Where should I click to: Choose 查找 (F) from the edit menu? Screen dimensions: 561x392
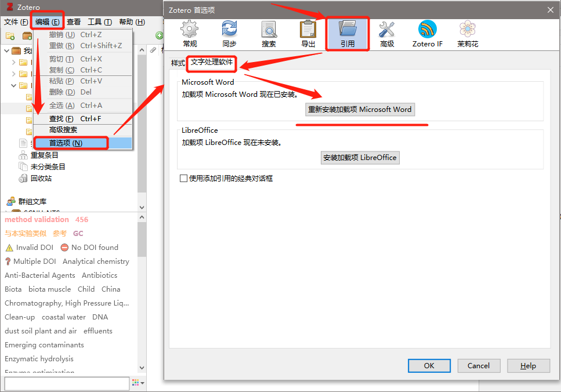coord(83,119)
